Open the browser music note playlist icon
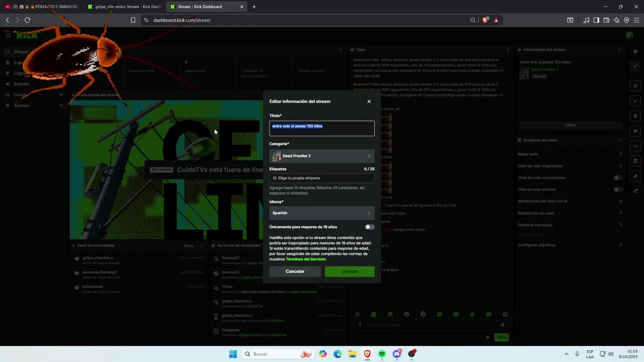The image size is (644, 362). (586, 20)
